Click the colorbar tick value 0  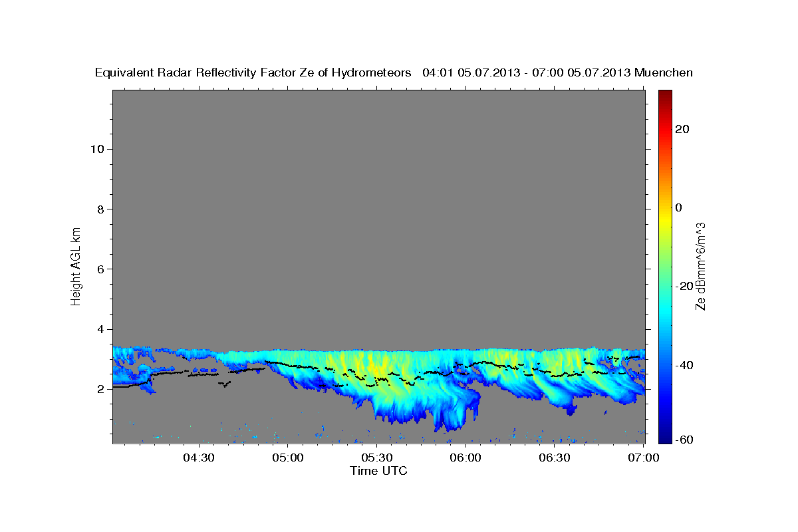click(x=679, y=207)
